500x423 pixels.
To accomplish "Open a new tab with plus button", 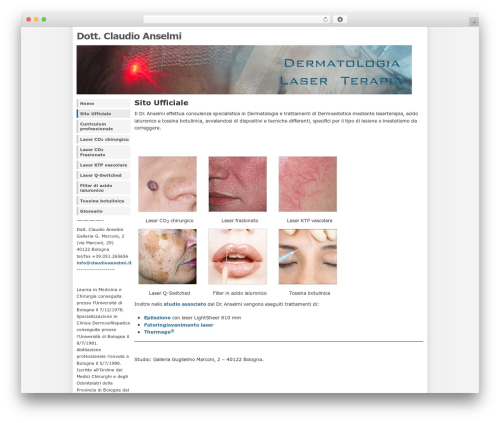I will [474, 22].
